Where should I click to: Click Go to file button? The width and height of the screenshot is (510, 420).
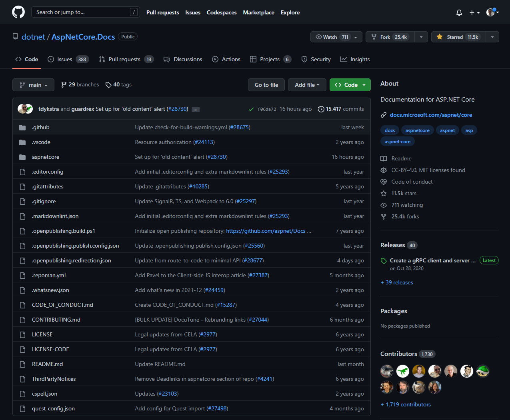(x=266, y=85)
